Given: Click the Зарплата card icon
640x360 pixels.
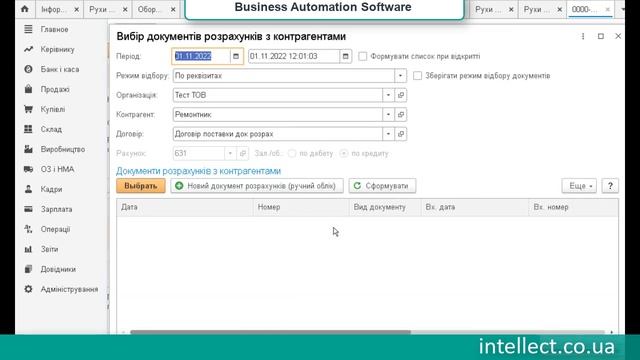Looking at the screenshot, I should pos(28,209).
